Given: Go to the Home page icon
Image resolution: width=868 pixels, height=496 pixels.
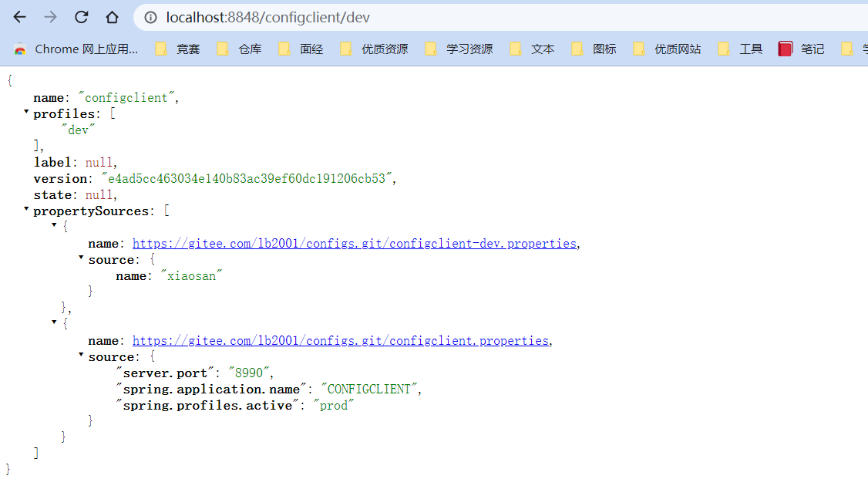Looking at the screenshot, I should click(112, 17).
